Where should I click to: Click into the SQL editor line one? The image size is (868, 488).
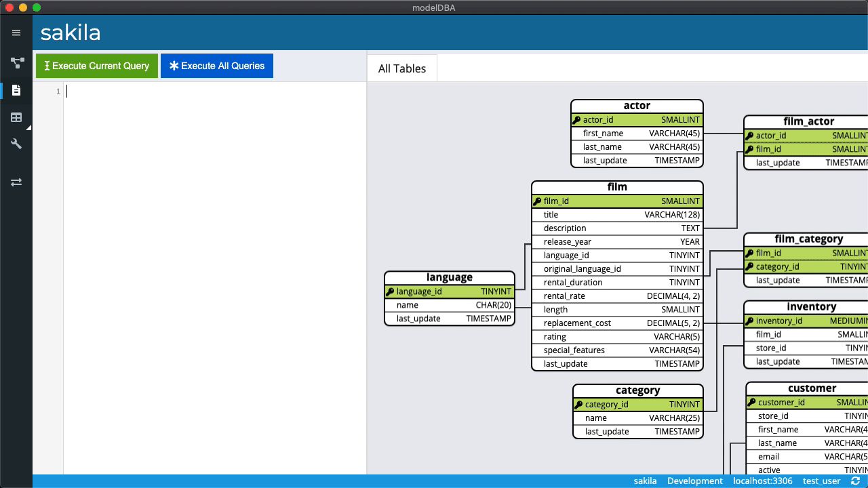coord(102,91)
